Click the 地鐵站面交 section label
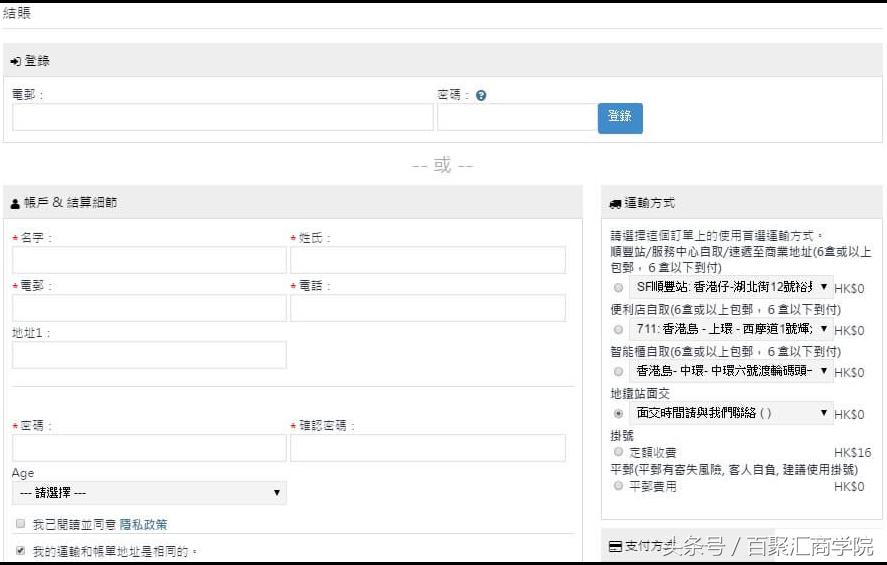887x565 pixels. (640, 394)
